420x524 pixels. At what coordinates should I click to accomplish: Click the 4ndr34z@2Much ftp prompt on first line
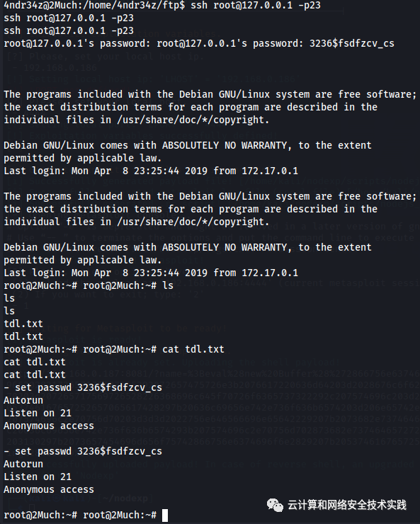[x=94, y=6]
